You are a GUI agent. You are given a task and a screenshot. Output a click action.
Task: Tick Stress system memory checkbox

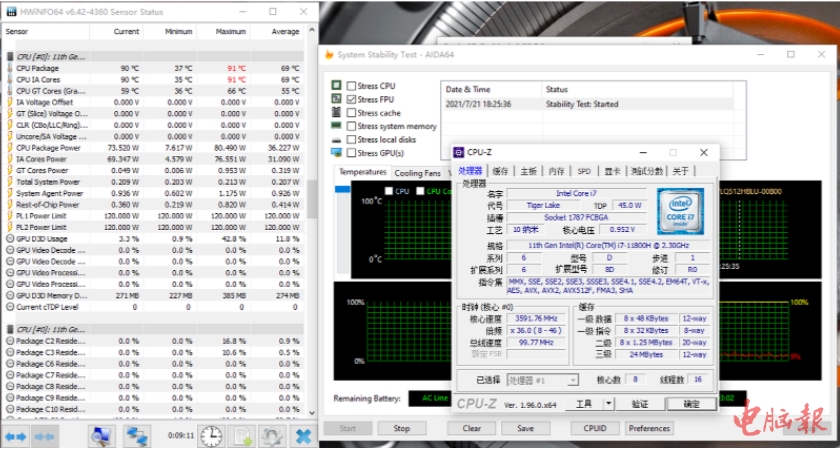tap(351, 127)
